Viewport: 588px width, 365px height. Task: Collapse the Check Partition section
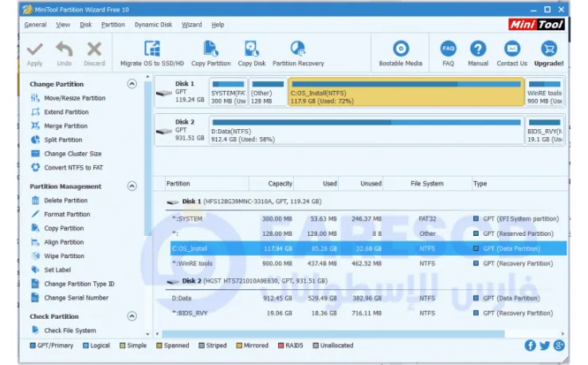(131, 316)
